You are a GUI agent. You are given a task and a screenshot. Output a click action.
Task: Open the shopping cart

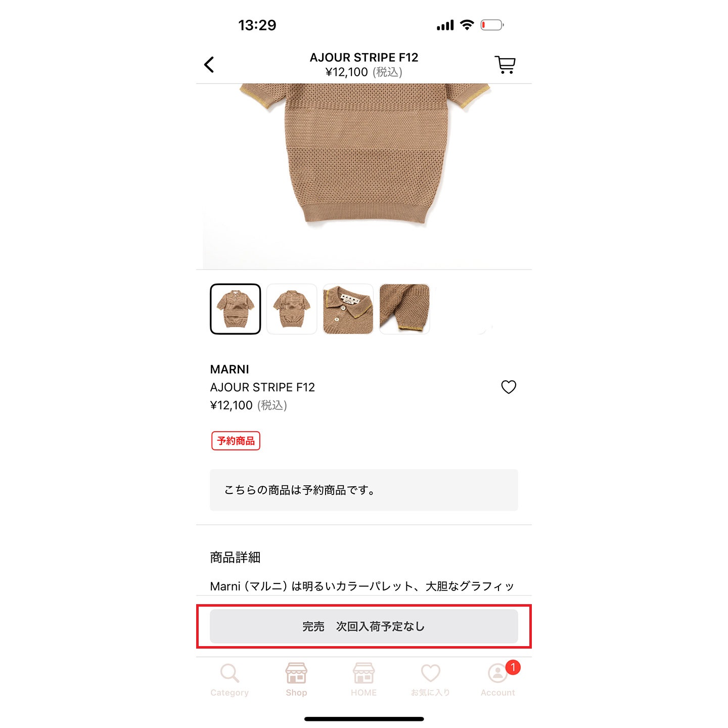[505, 65]
